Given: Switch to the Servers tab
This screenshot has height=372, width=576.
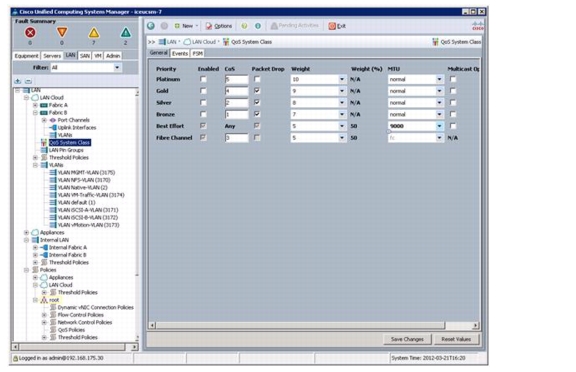Looking at the screenshot, I should click(52, 56).
